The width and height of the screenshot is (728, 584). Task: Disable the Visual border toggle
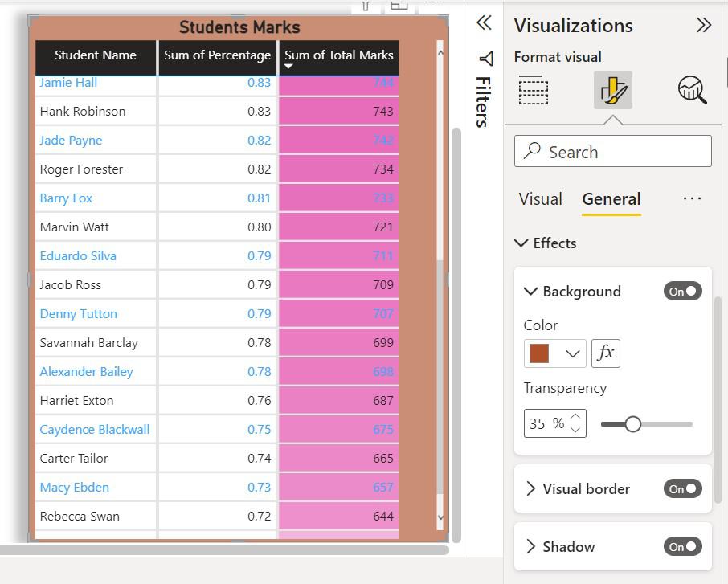682,489
